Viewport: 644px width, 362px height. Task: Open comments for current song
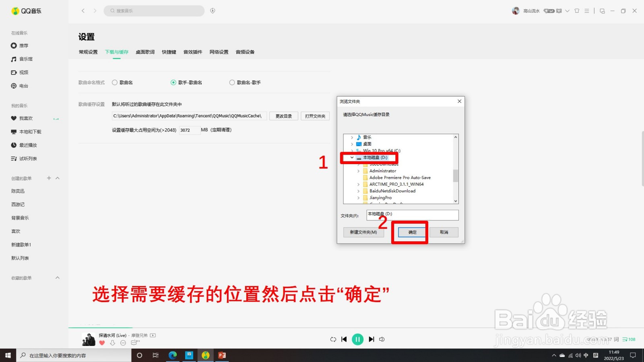pos(135,342)
